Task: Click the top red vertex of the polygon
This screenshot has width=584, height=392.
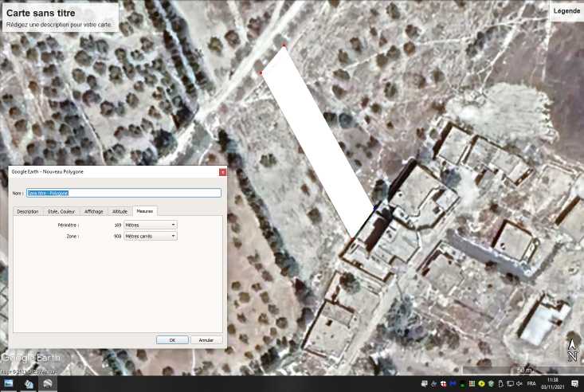Action: [284, 46]
